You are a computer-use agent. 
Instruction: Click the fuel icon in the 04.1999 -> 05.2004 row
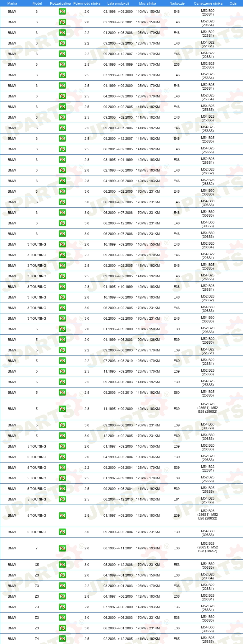coord(62,457)
